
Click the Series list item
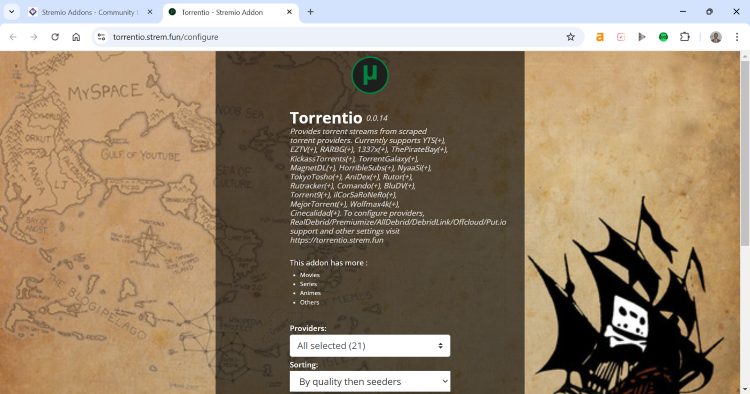[x=308, y=284]
